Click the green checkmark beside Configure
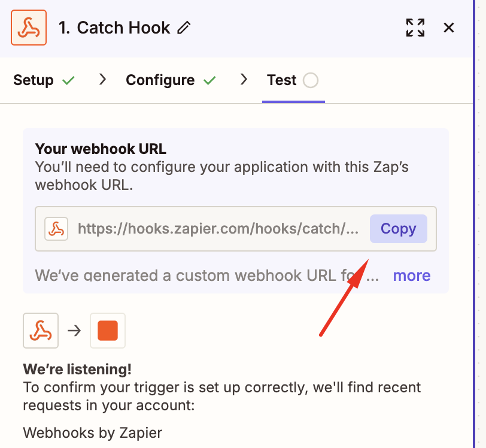The height and width of the screenshot is (448, 486). click(209, 80)
